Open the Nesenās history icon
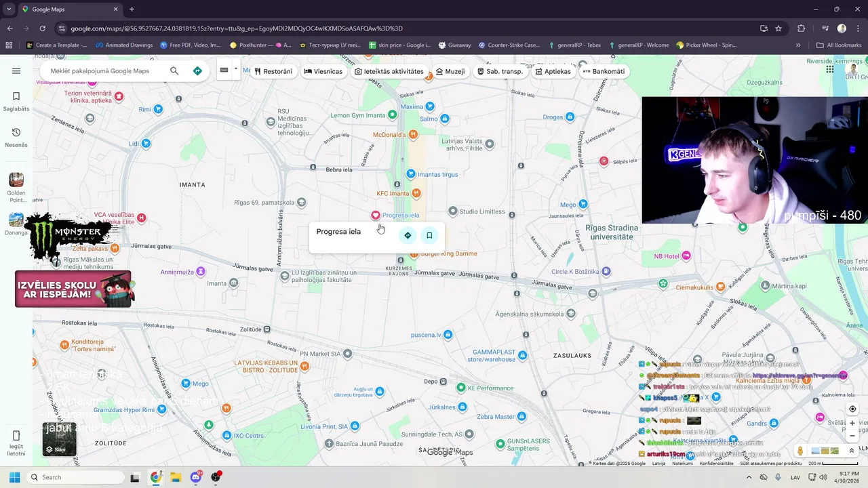Viewport: 868px width, 488px height. [16, 132]
